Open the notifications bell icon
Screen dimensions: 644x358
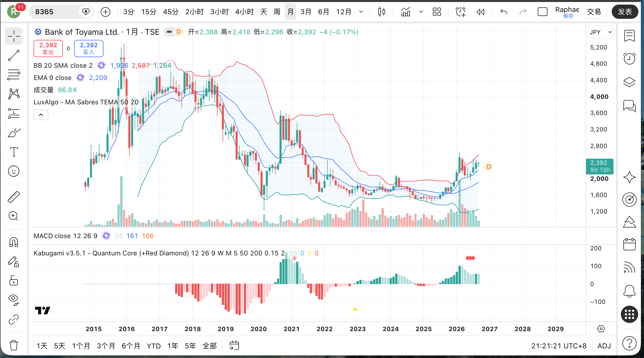click(629, 291)
